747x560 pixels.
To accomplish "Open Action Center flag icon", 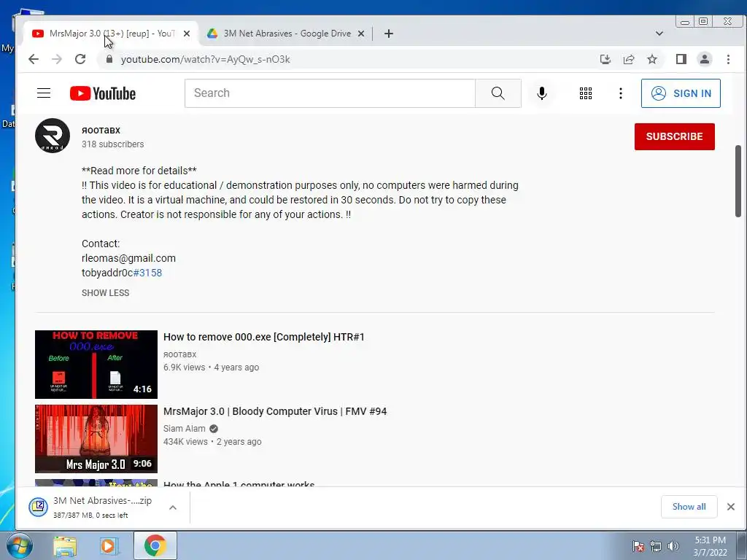I will (x=638, y=546).
